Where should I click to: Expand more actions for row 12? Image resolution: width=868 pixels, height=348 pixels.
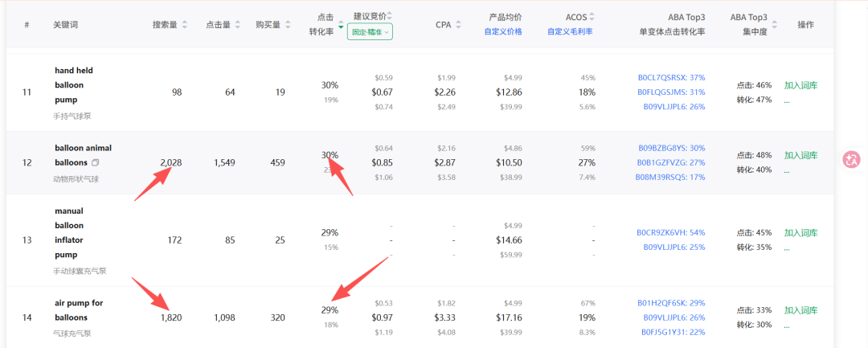point(787,170)
